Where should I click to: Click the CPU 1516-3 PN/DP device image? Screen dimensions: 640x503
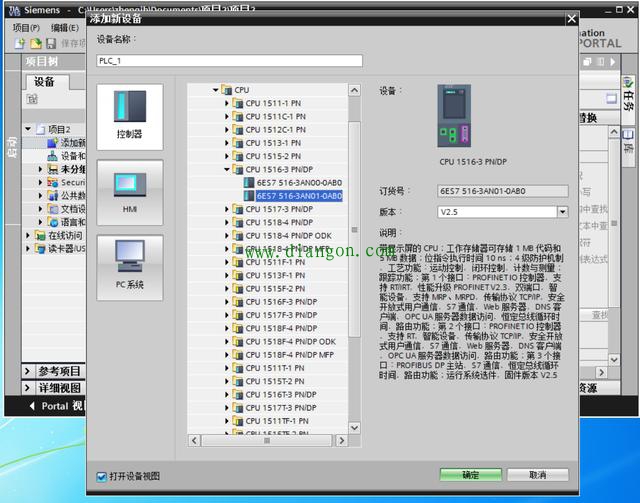(461, 115)
